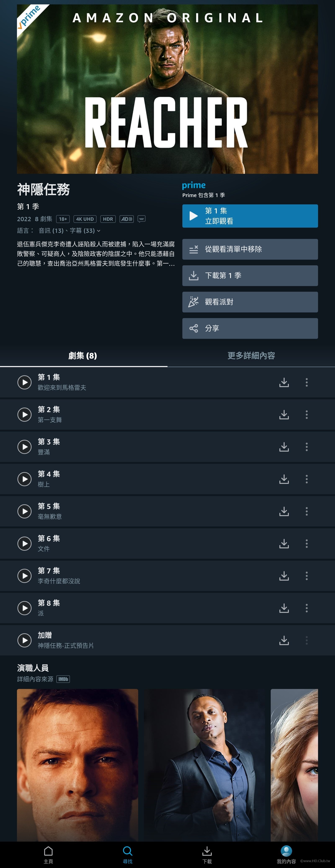Download episode 8 via download icon
This screenshot has height=868, width=335.
(284, 608)
